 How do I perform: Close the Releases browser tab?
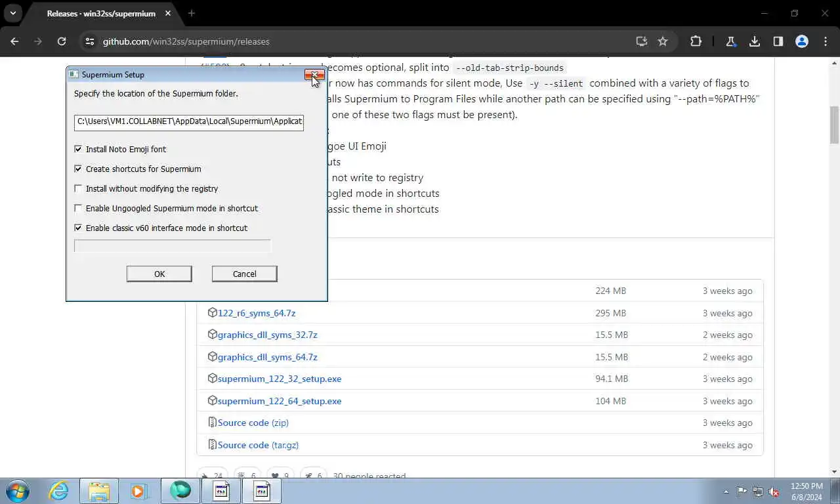[x=169, y=14]
